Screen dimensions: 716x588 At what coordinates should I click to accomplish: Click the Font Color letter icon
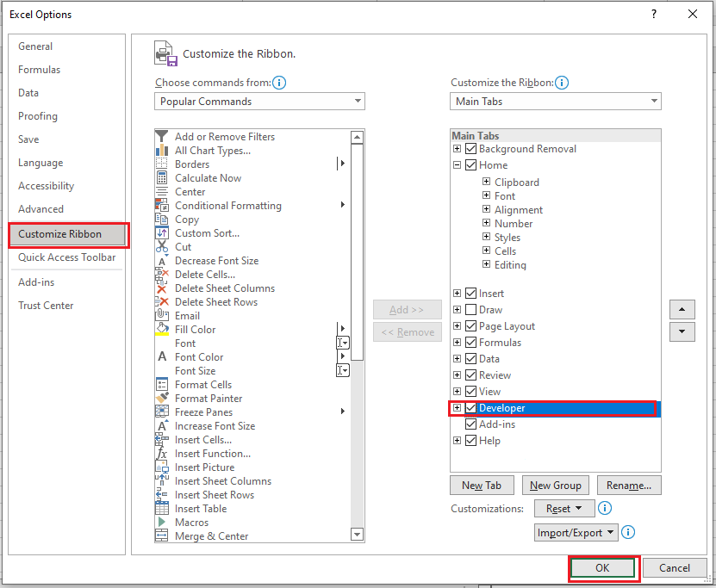(162, 356)
